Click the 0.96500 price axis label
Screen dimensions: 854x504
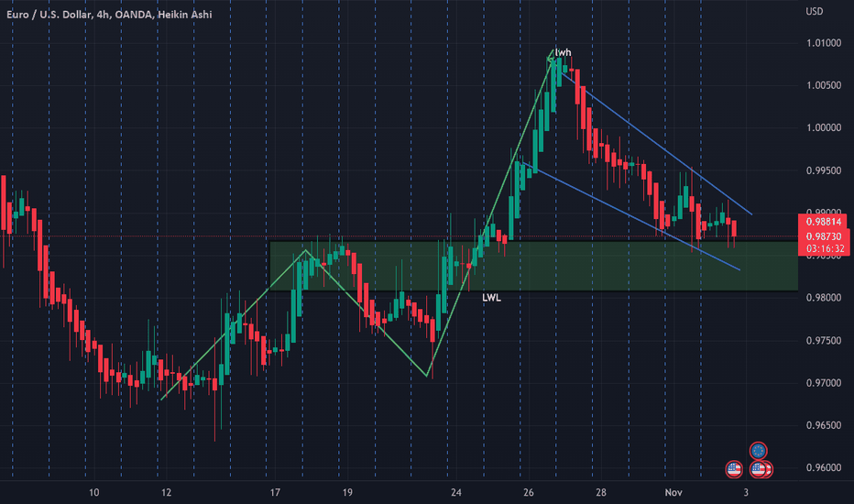[x=824, y=425]
